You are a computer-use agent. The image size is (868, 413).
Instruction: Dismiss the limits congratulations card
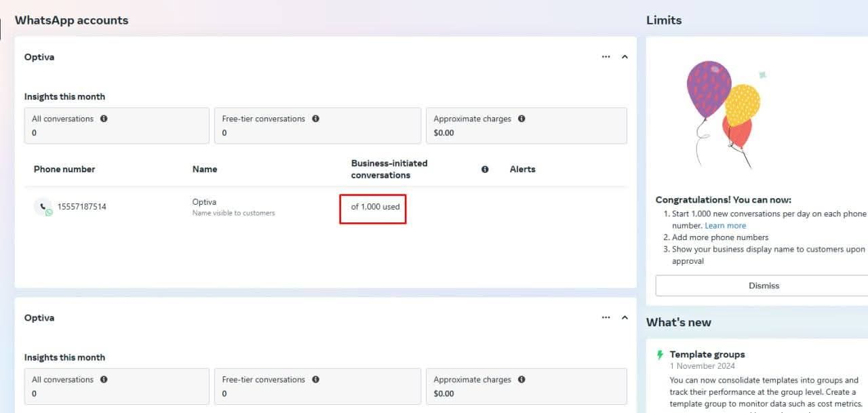pyautogui.click(x=764, y=286)
